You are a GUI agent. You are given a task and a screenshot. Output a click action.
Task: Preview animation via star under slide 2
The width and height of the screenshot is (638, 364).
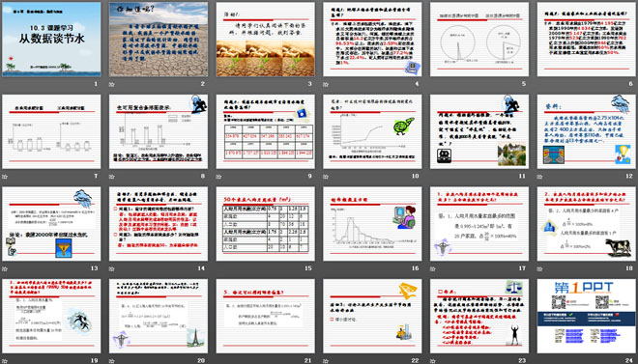[x=111, y=85]
